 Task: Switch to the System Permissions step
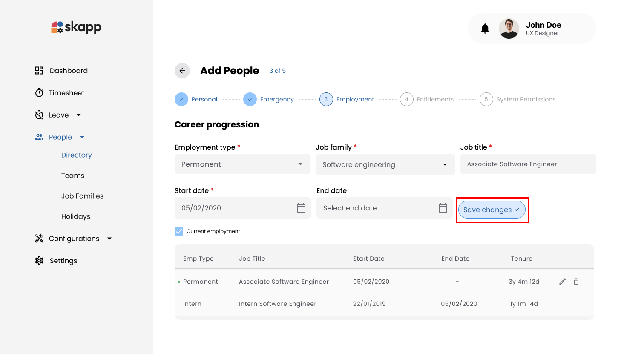(486, 99)
